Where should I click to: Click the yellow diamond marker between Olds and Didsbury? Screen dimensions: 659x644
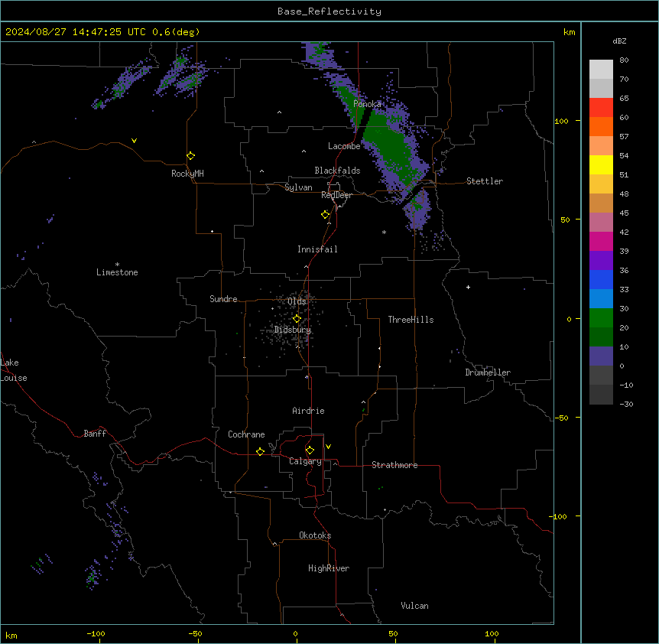(x=297, y=319)
